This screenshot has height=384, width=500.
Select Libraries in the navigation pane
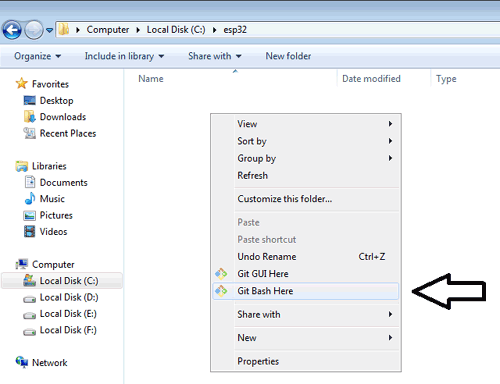tap(49, 166)
